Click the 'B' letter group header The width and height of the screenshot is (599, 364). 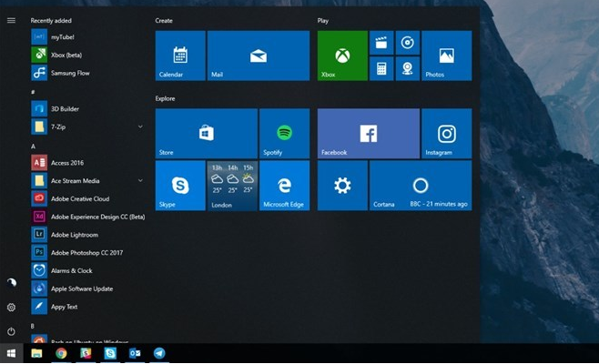(33, 326)
